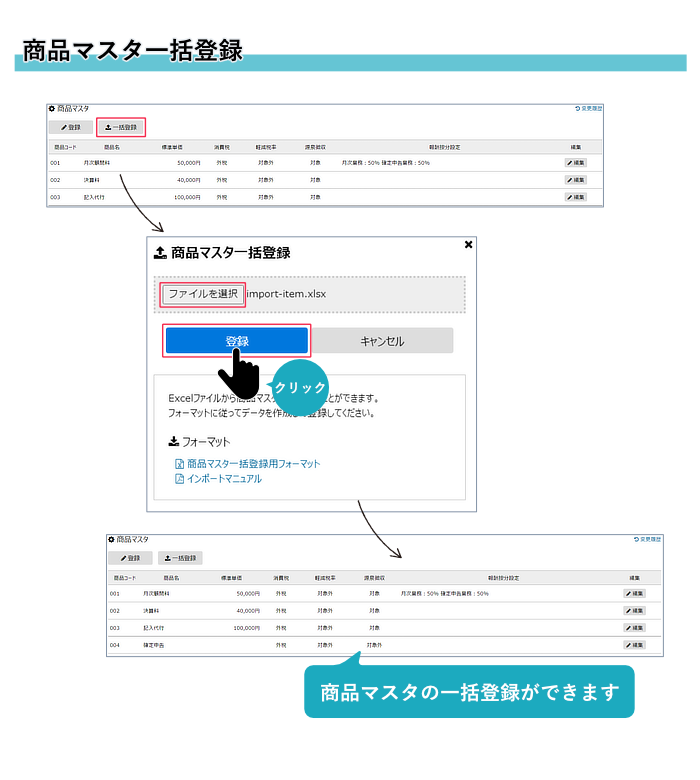700x780 pixels.
Task: Open the インポートマニュアル PDF link
Action: pyautogui.click(x=224, y=479)
